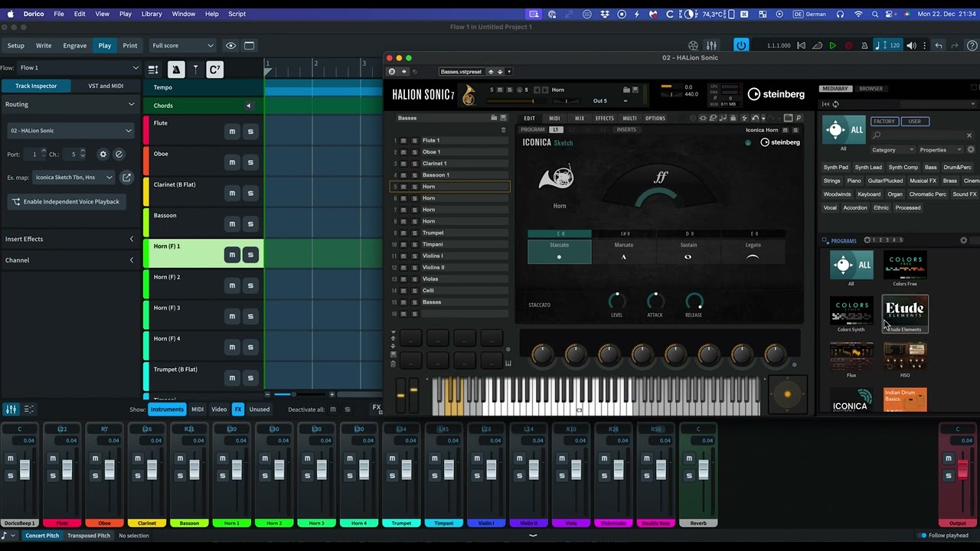Toggle FX channels in mixer Show row
The height and width of the screenshot is (551, 980).
tap(238, 409)
